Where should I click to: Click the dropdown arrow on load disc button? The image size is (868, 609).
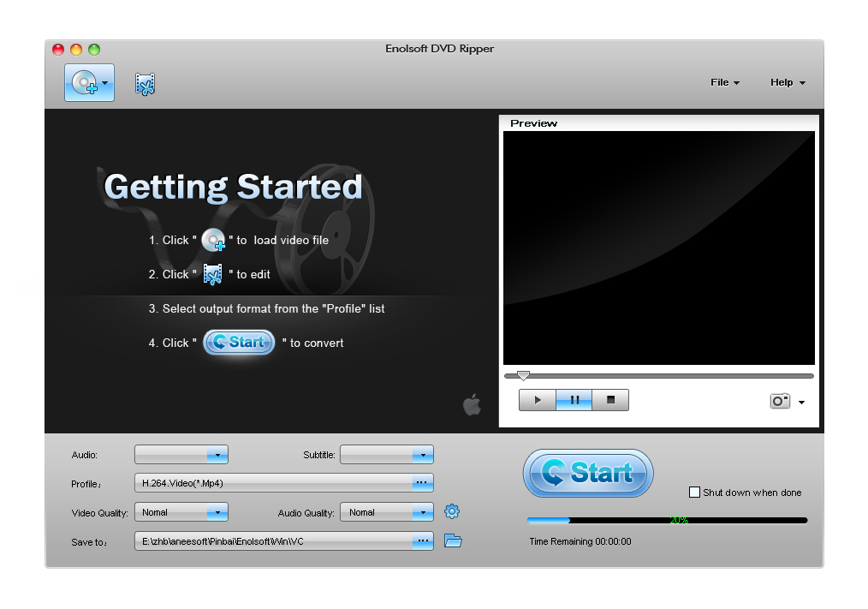click(105, 84)
